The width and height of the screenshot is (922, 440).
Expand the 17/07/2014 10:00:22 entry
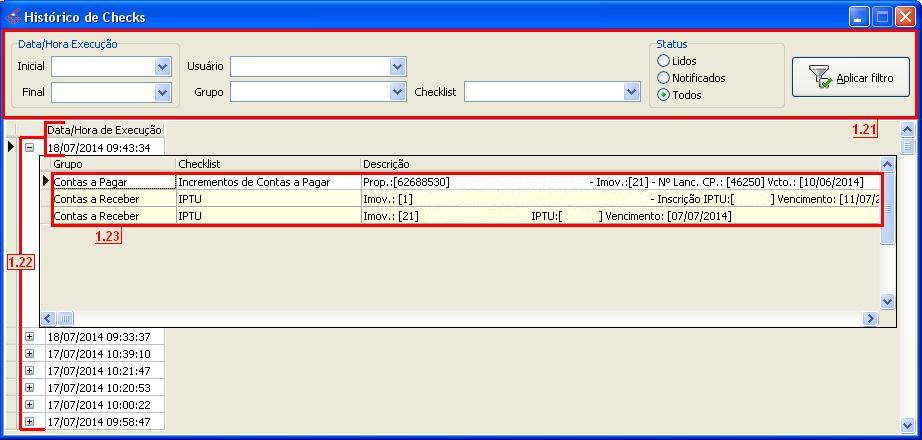click(x=29, y=405)
